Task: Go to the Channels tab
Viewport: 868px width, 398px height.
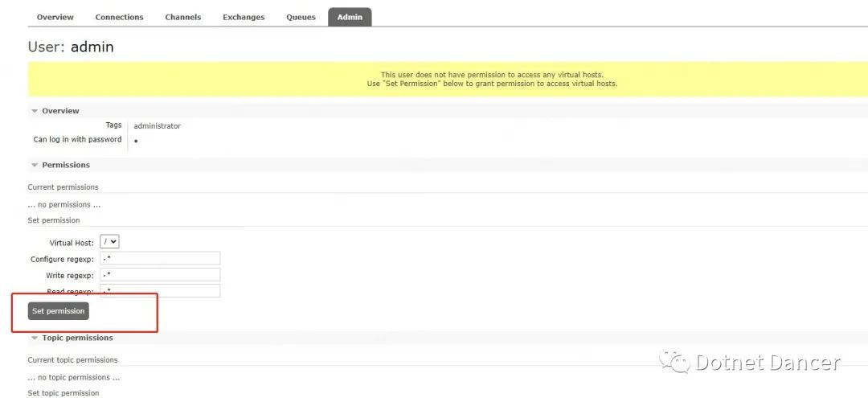Action: click(182, 17)
